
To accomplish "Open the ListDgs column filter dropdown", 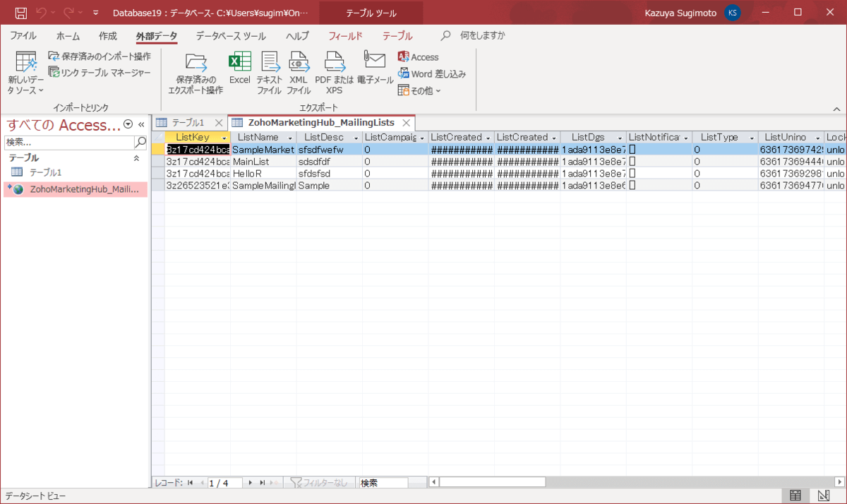I will pyautogui.click(x=620, y=138).
